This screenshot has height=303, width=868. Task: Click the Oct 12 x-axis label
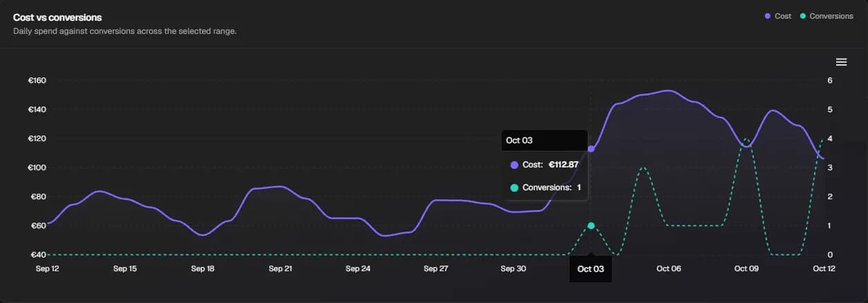tap(824, 268)
